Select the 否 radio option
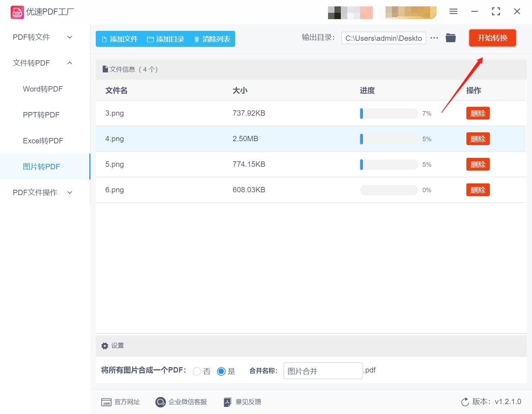 click(197, 371)
